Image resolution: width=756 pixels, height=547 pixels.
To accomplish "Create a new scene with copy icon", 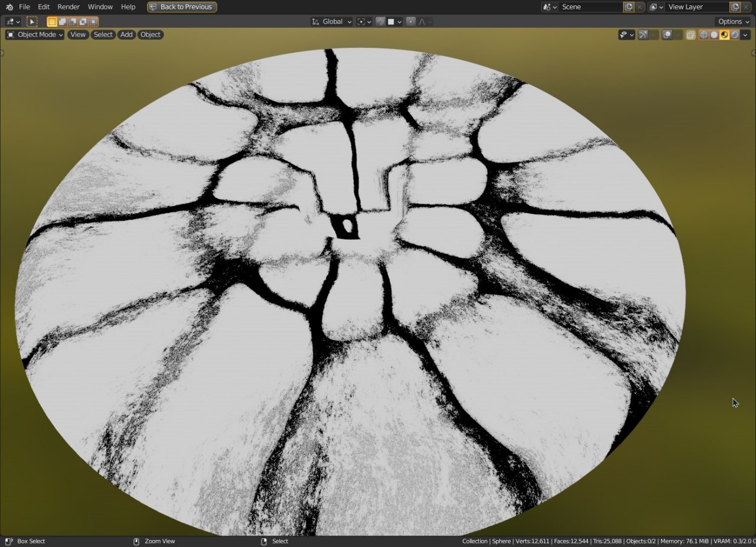I will click(x=628, y=7).
